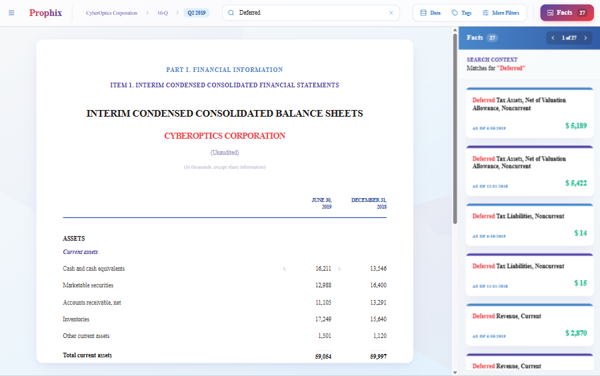Click the December 31, 2018 column header
600x376 pixels.
pyautogui.click(x=369, y=203)
